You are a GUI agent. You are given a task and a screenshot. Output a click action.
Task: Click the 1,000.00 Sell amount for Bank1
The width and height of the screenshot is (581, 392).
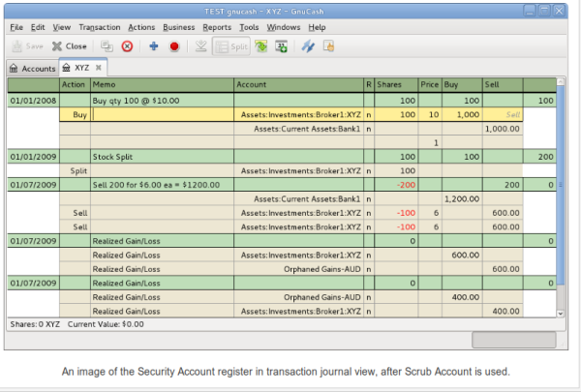coord(503,129)
